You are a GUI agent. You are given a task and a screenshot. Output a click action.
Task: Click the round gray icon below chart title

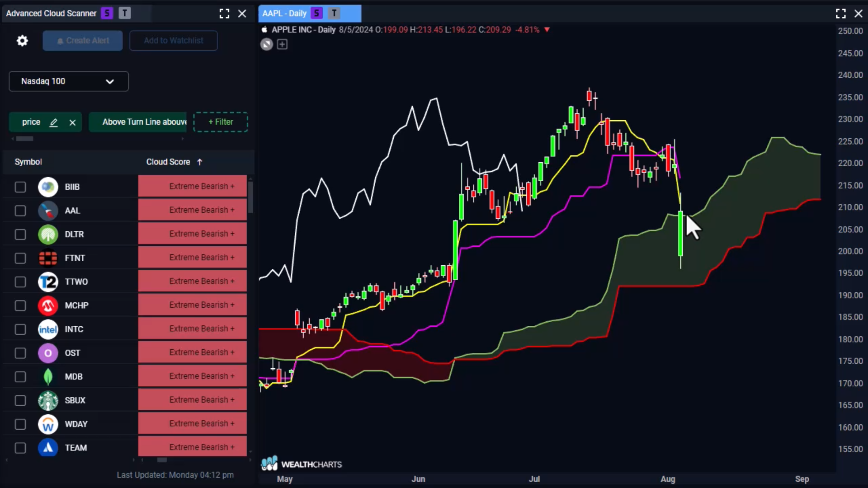click(267, 44)
